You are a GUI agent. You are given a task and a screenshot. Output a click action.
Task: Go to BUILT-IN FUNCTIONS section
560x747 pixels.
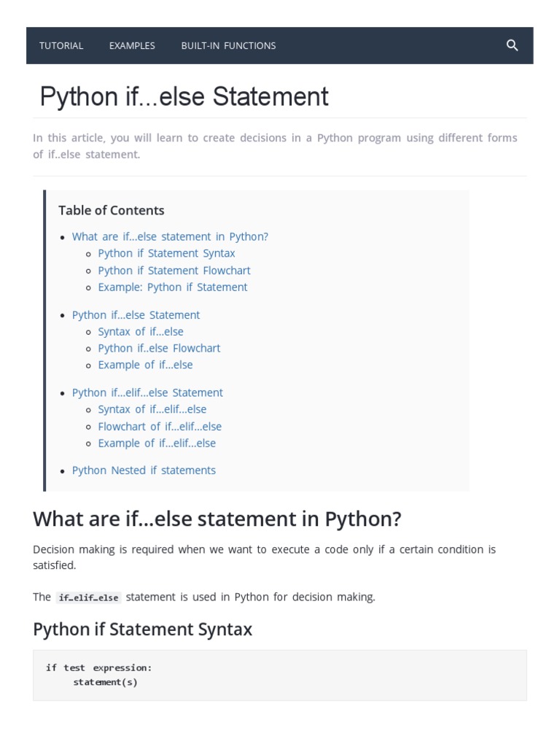pos(228,45)
